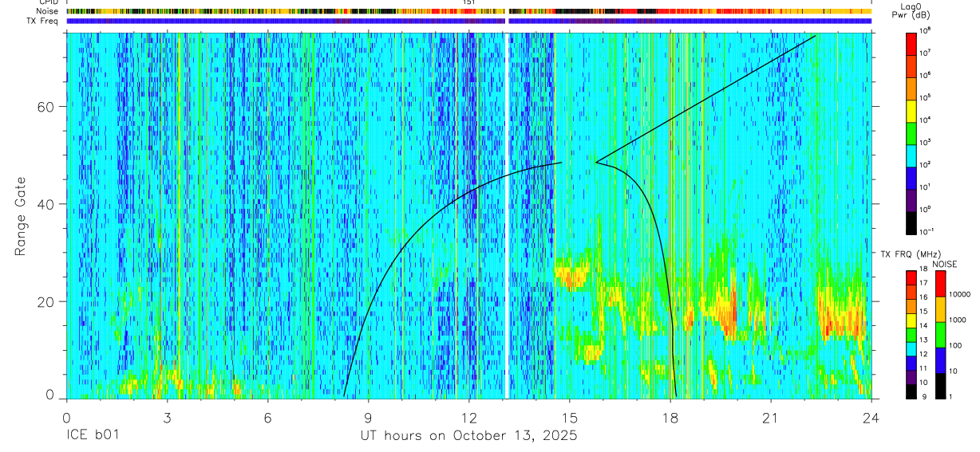This screenshot has width=980, height=452.
Task: Click the UT hour tick label '6'
Action: point(267,418)
